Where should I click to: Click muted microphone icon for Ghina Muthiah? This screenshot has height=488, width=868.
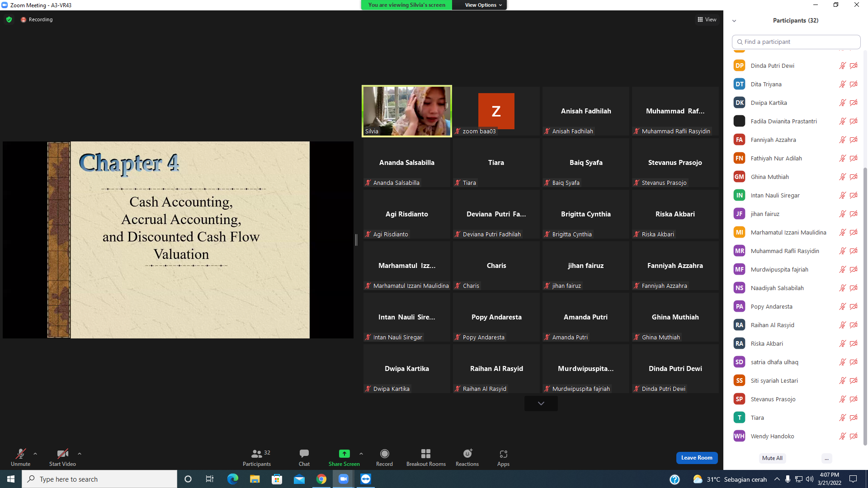[x=842, y=177]
